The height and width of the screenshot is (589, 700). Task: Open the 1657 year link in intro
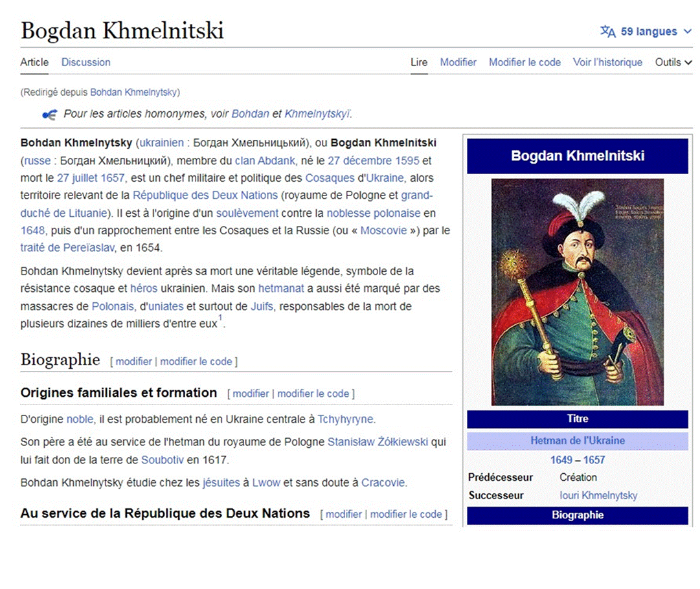[113, 178]
